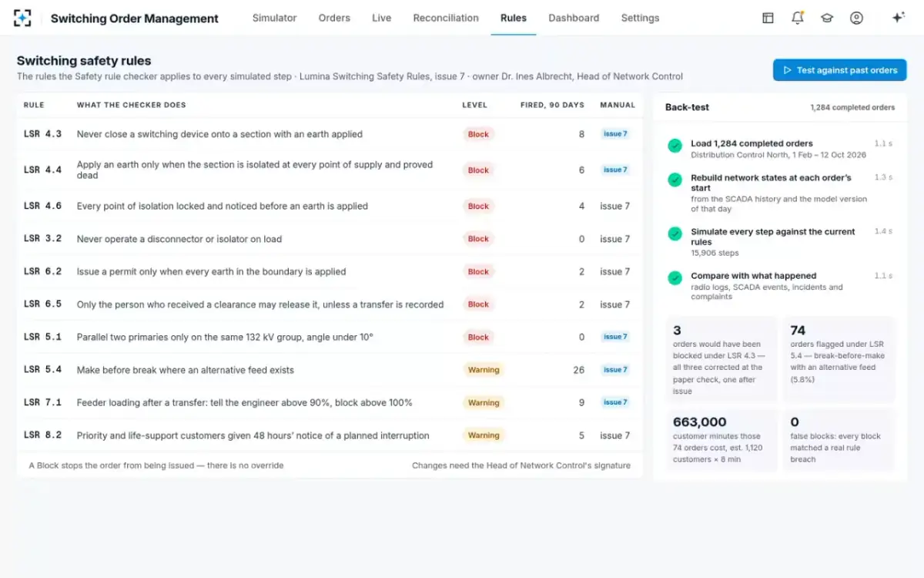Open the Reconciliation tab

[x=446, y=18]
